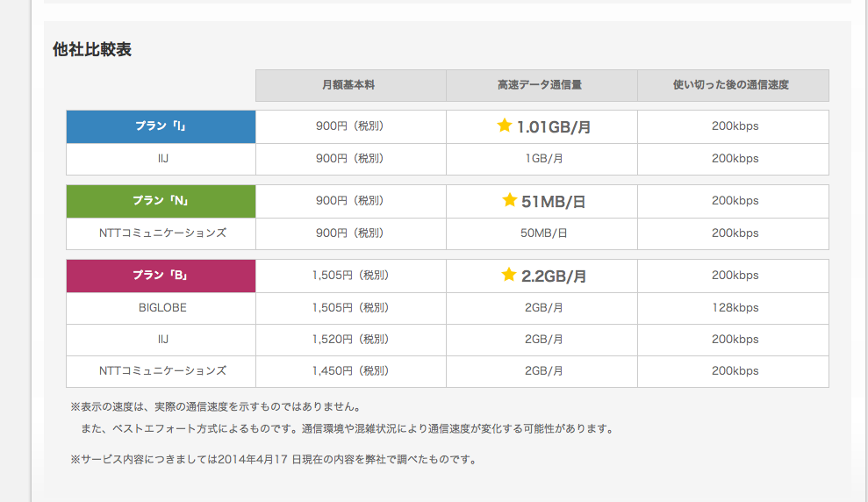Click the 月額基本料 column header
This screenshot has width=868, height=502.
tap(349, 85)
